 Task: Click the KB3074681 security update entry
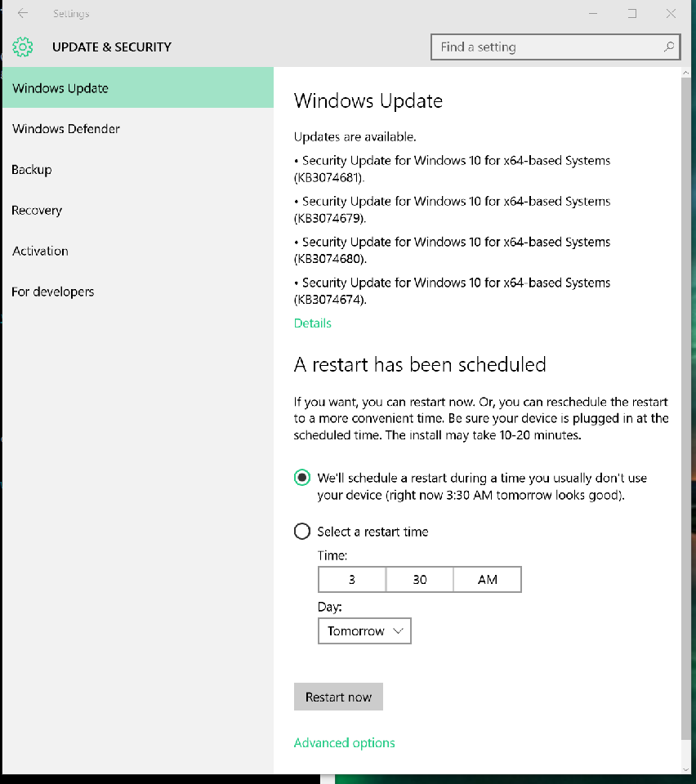click(452, 169)
